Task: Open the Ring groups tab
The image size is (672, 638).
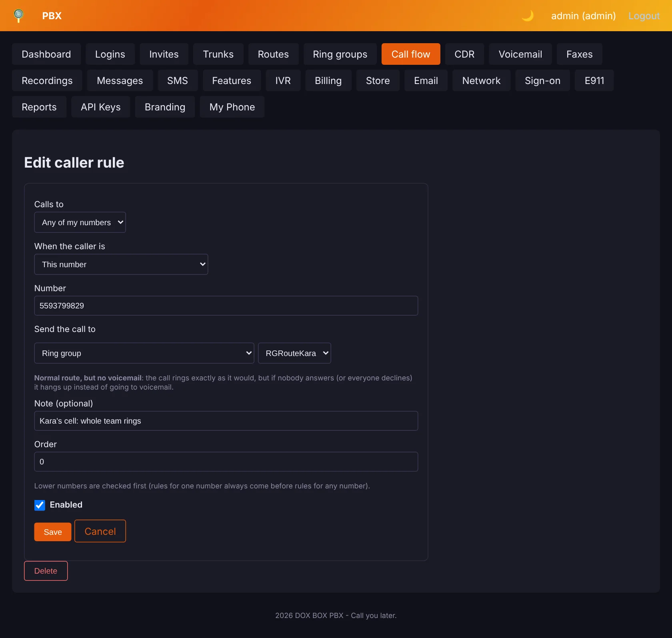Action: (340, 54)
